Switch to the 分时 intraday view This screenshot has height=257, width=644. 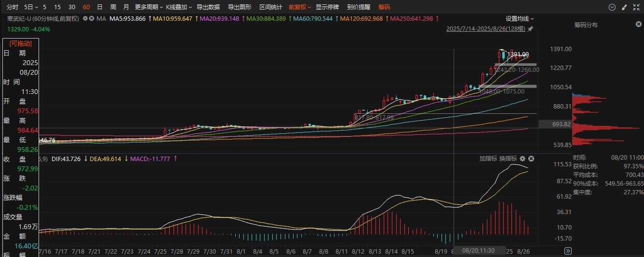13,7
